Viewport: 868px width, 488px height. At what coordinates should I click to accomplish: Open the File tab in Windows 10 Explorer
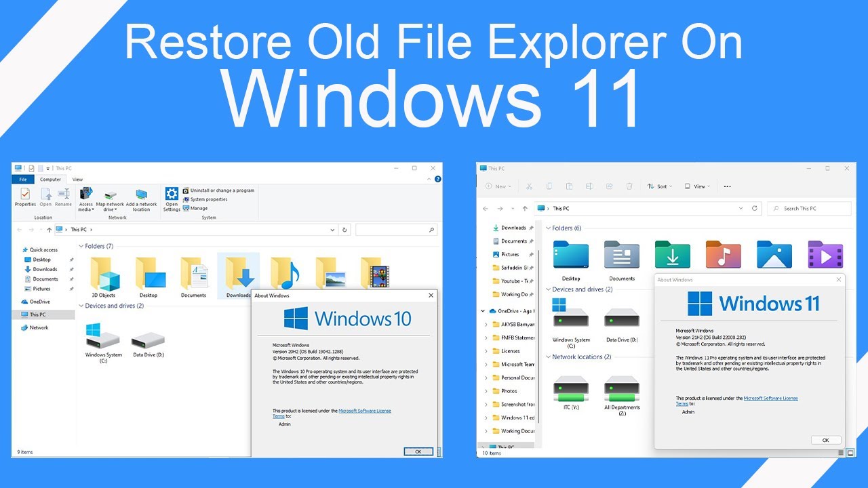(23, 180)
